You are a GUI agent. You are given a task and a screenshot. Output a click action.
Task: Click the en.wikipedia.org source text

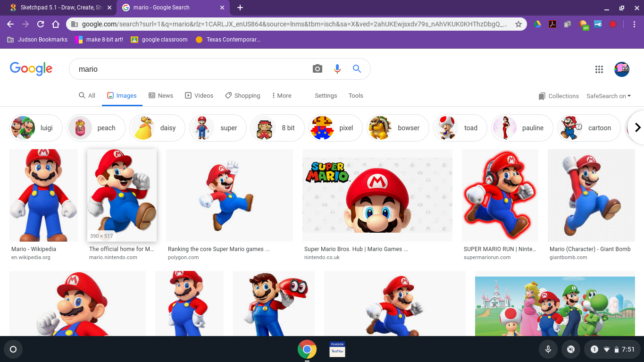31,257
